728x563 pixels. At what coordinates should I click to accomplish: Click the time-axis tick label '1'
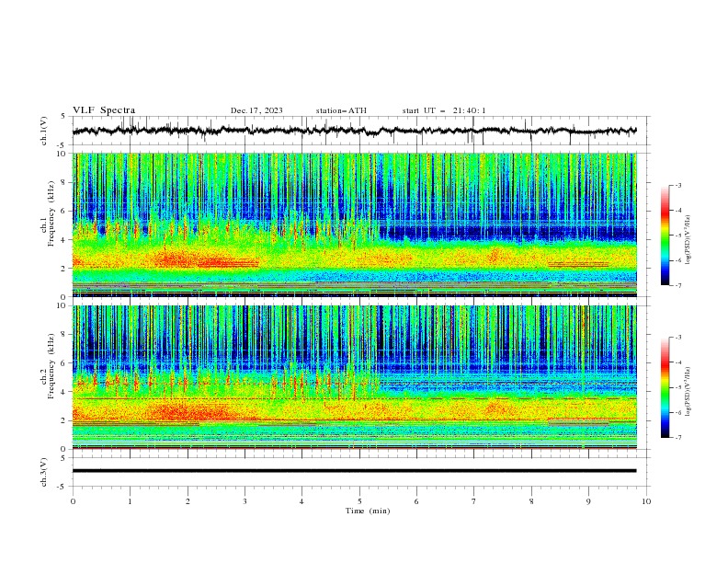[x=130, y=501]
